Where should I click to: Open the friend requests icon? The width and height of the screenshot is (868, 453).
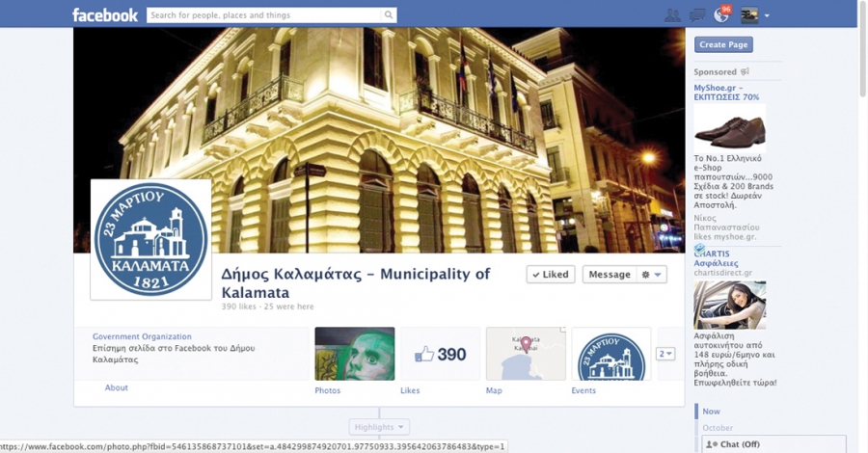point(672,14)
